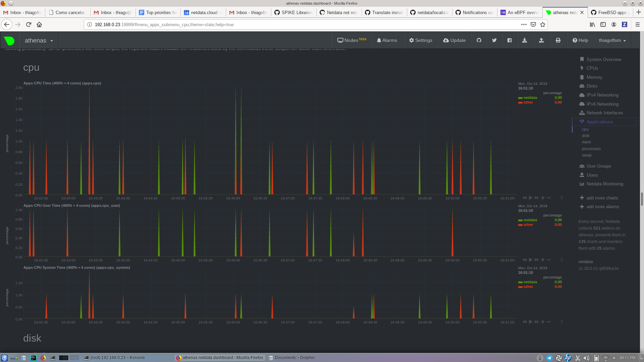644x362 pixels.
Task: Zoom in on Apps CPU Time chart with plus control
Action: click(x=543, y=198)
